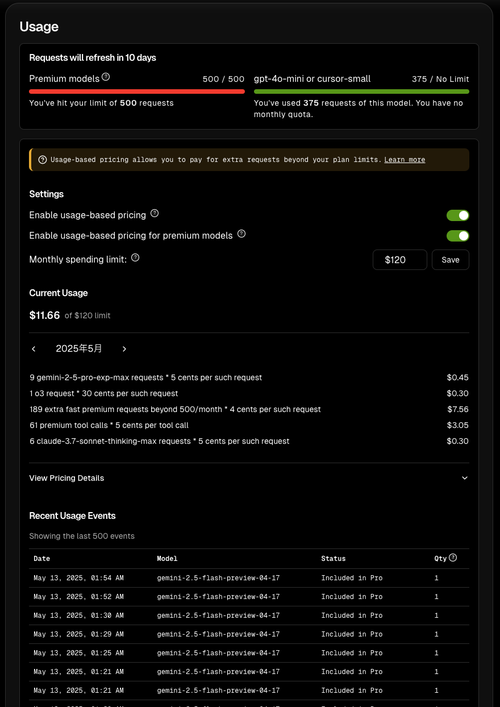Click the $120 spending limit field
The height and width of the screenshot is (707, 500).
[x=399, y=260]
